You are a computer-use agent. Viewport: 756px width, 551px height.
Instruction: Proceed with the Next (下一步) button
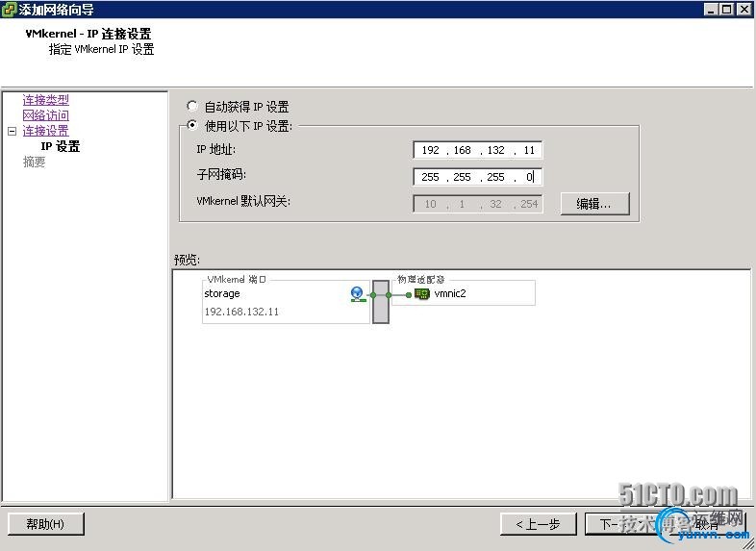(x=622, y=524)
